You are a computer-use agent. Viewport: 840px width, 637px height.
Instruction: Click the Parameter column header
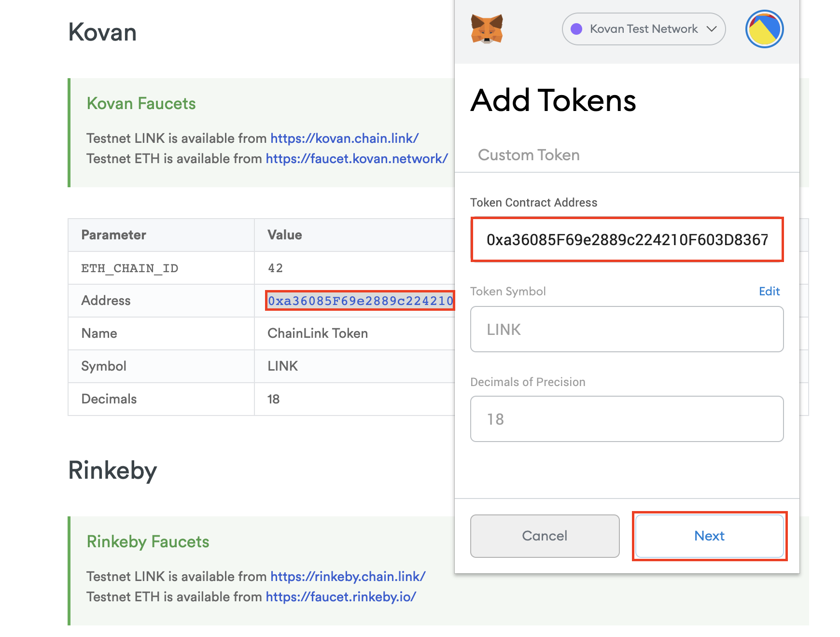(x=113, y=235)
